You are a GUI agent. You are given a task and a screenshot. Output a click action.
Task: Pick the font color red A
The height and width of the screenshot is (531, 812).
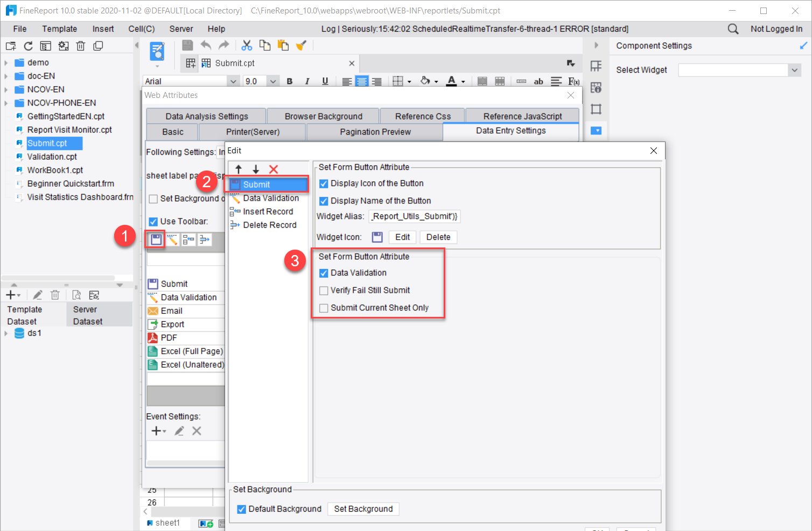click(452, 81)
